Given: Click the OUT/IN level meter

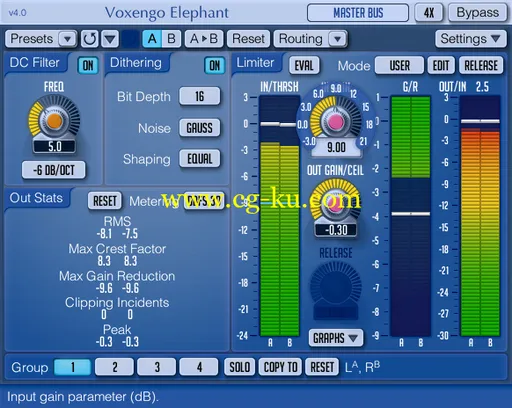Looking at the screenshot, I should click(480, 216).
